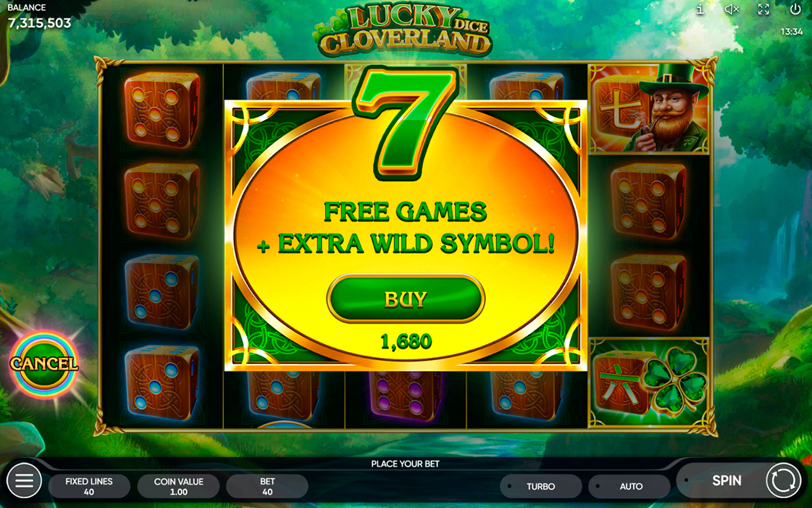The width and height of the screenshot is (812, 508).
Task: Open the Bet amount selector
Action: click(267, 486)
